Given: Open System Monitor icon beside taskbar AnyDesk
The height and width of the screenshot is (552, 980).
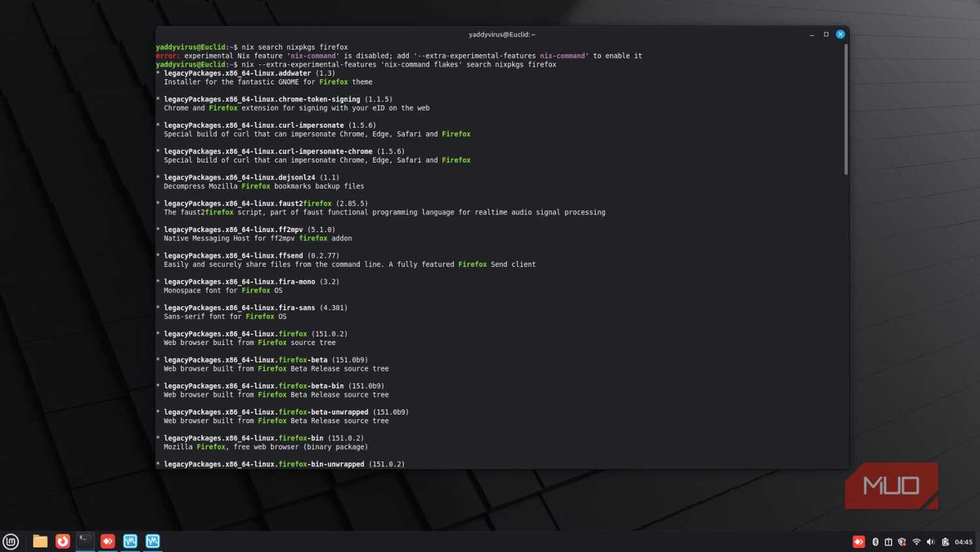Looking at the screenshot, I should click(x=130, y=541).
